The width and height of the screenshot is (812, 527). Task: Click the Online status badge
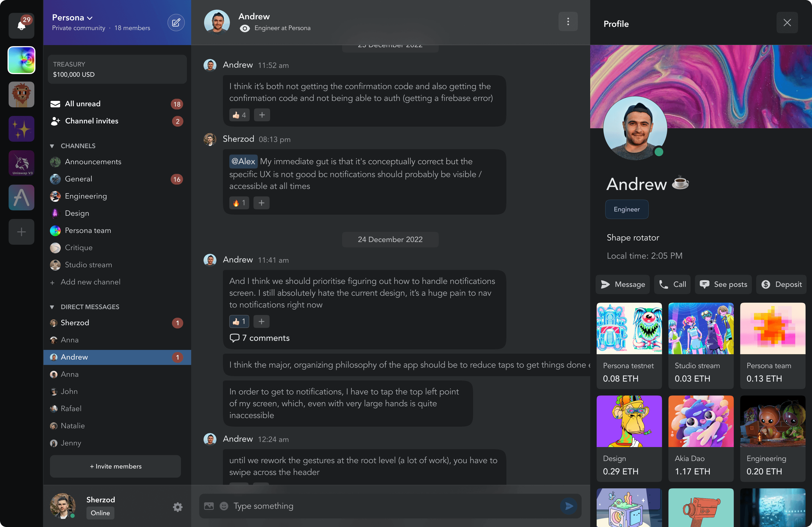(100, 513)
